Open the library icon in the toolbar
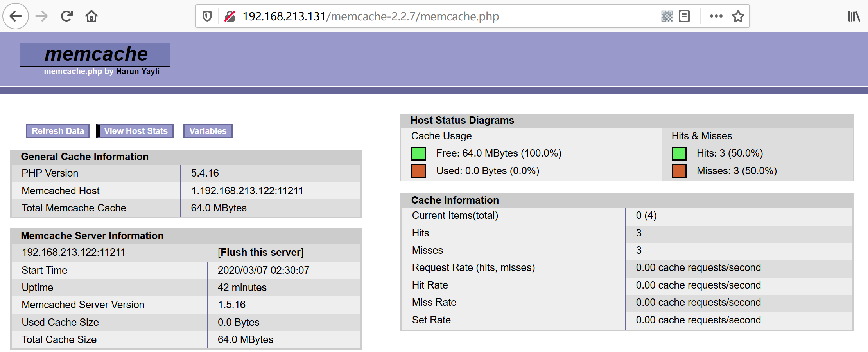The width and height of the screenshot is (868, 352). click(854, 16)
